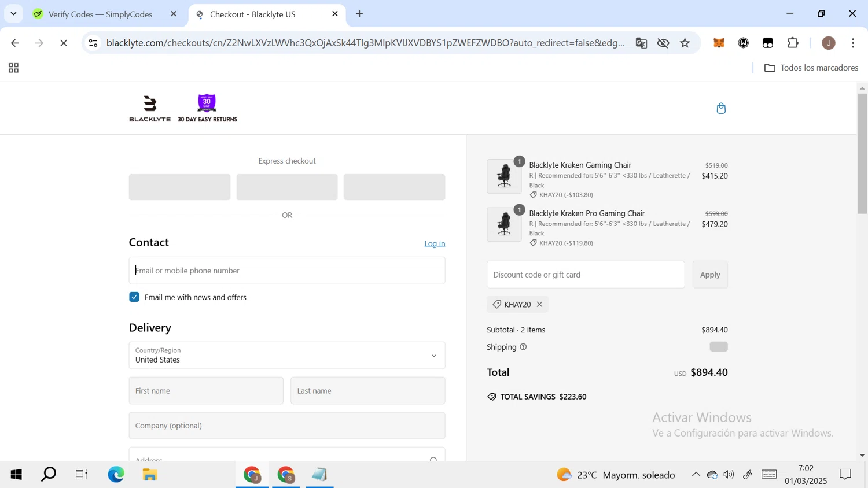Switch to Verify Codes — SimplyCodes tab

pos(100,14)
